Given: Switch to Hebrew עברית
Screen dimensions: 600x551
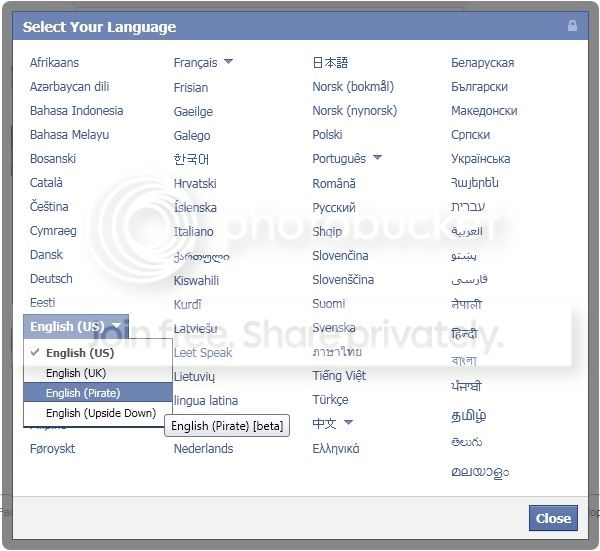Looking at the screenshot, I should tap(468, 207).
